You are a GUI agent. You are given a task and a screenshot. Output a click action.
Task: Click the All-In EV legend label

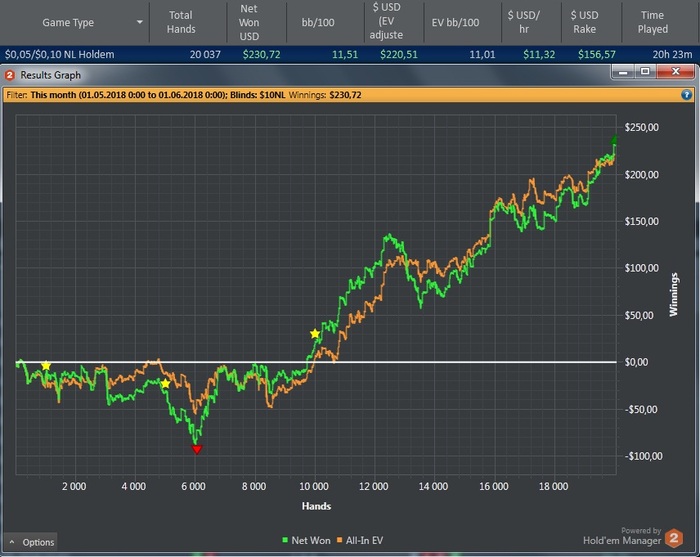pyautogui.click(x=364, y=540)
